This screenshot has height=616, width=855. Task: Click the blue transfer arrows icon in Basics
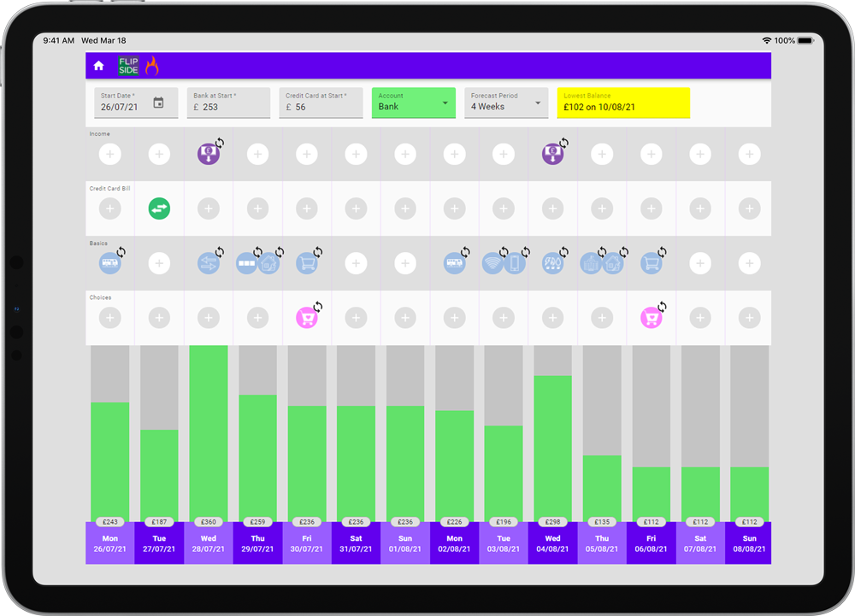(x=208, y=263)
